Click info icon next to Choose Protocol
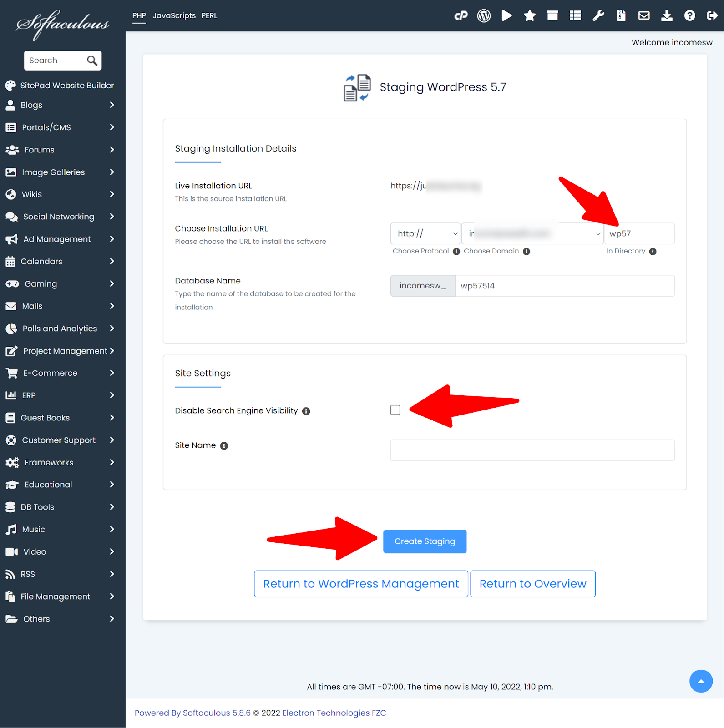This screenshot has width=724, height=728. click(456, 252)
